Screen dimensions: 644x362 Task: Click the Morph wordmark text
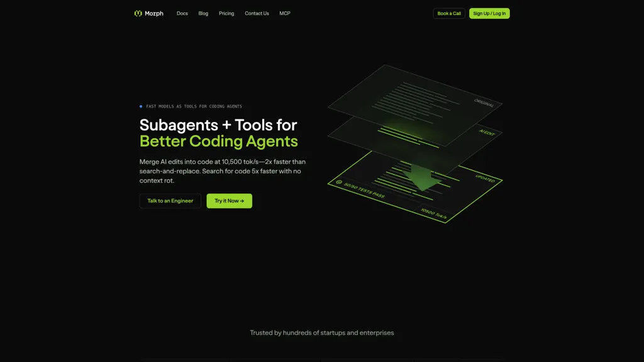click(x=153, y=13)
